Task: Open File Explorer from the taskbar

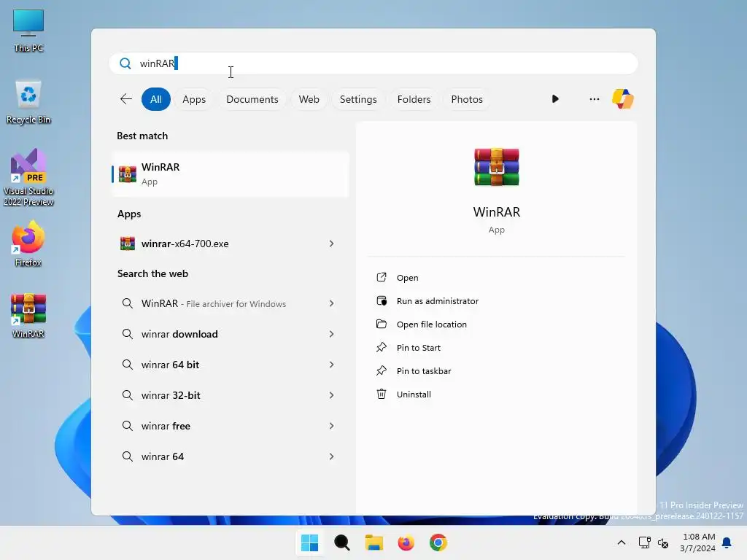Action: 374,542
